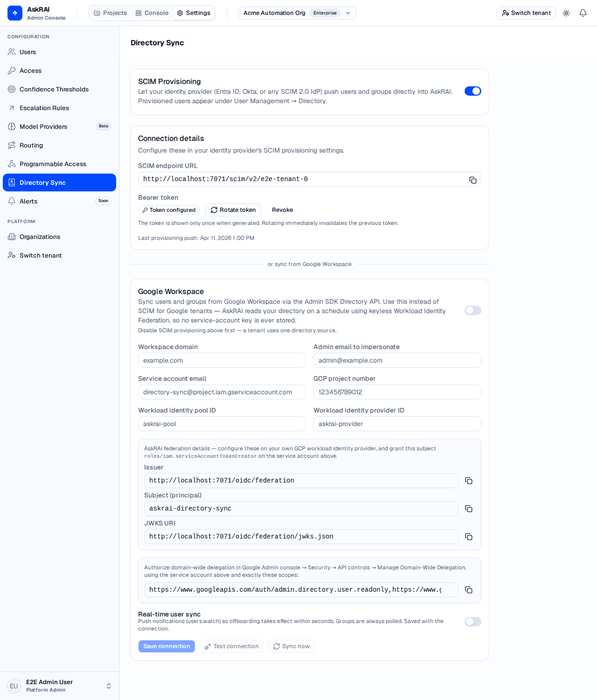Open the Users page icon in sidebar

click(x=12, y=52)
